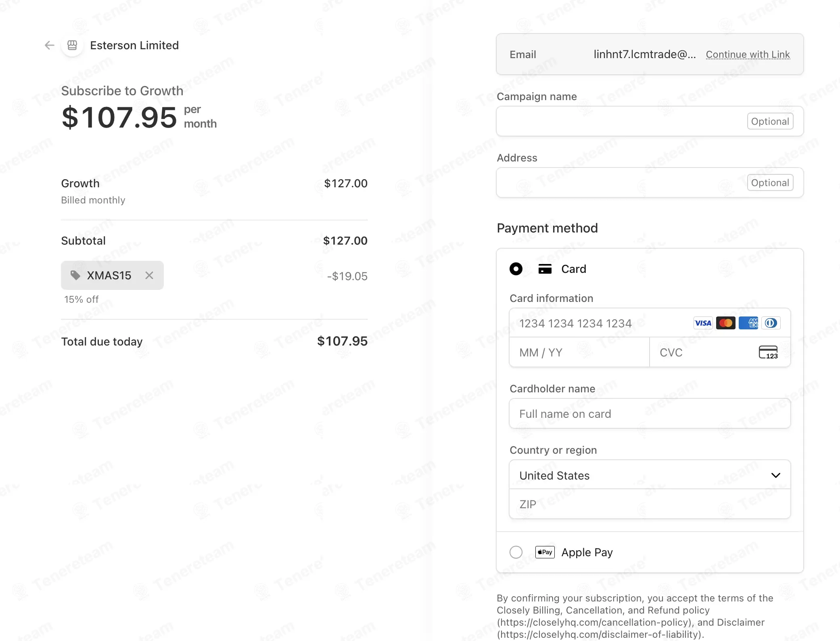840x641 pixels.
Task: Select the Apple Pay radio button
Action: [516, 552]
